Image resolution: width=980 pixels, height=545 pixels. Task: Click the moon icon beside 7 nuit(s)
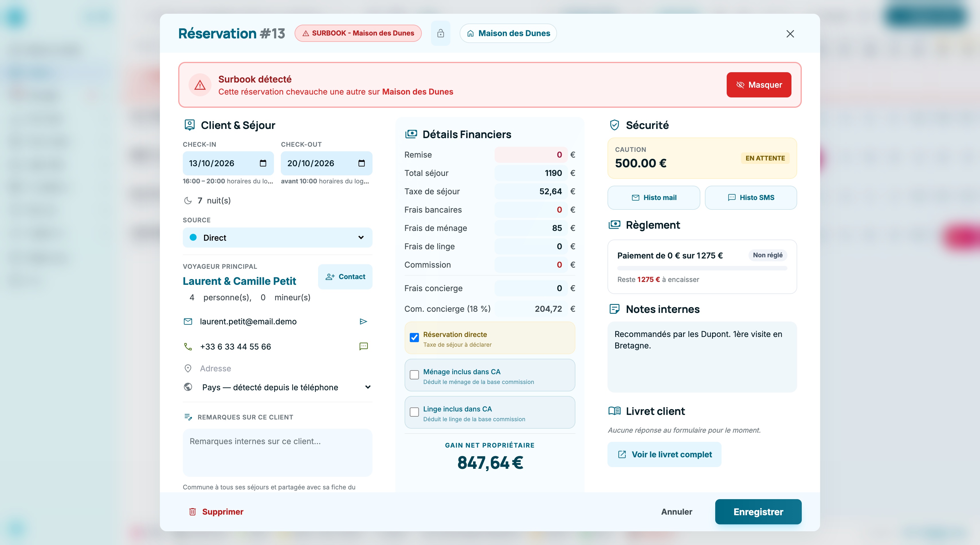[x=188, y=201]
